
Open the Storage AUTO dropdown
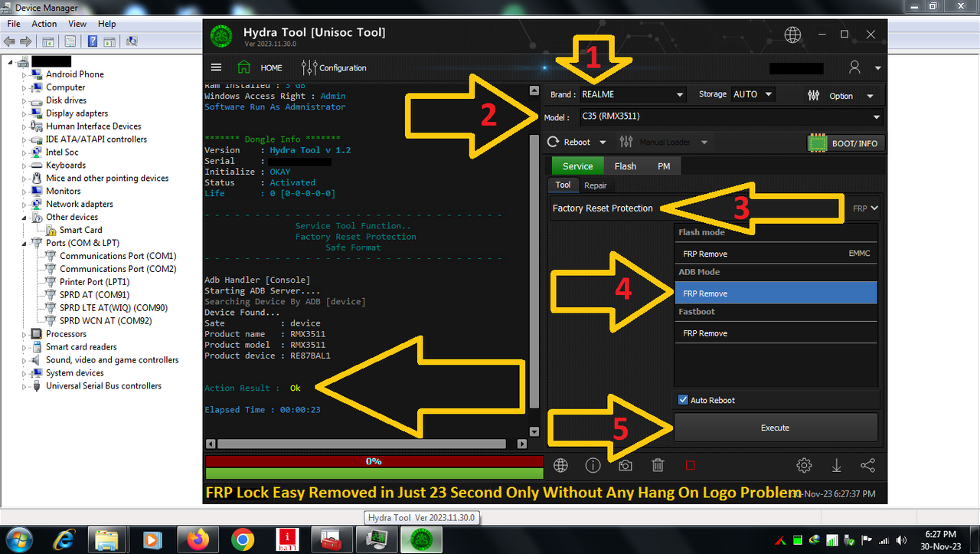753,94
